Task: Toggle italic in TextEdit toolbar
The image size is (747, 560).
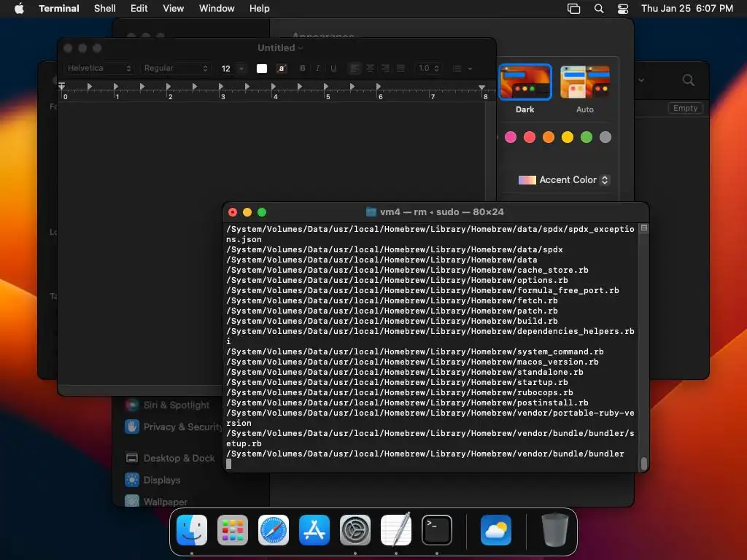Action: (318, 68)
